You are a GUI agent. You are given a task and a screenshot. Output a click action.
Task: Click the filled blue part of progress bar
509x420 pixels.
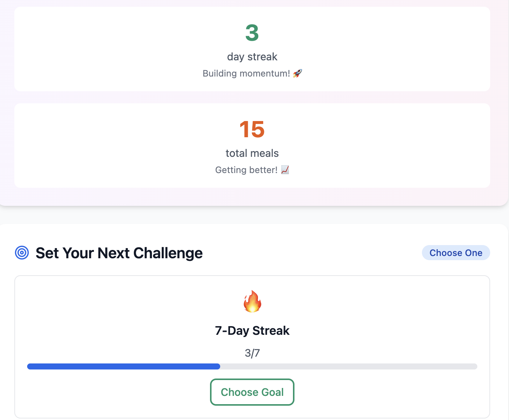[x=124, y=366]
